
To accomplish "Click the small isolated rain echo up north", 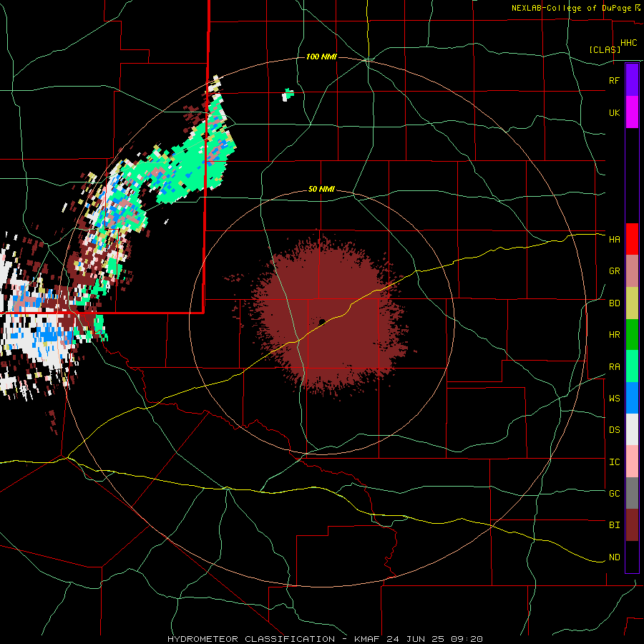I will tap(288, 95).
